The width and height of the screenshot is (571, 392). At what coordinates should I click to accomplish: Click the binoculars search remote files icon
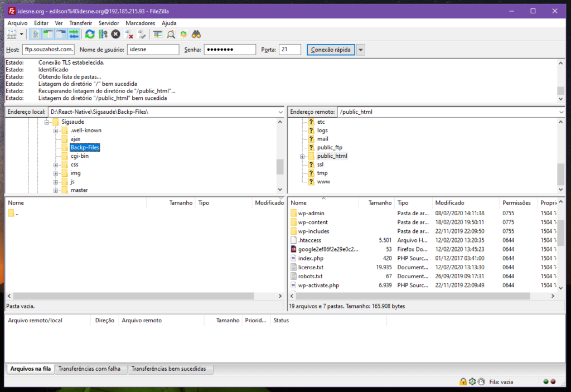pos(196,34)
